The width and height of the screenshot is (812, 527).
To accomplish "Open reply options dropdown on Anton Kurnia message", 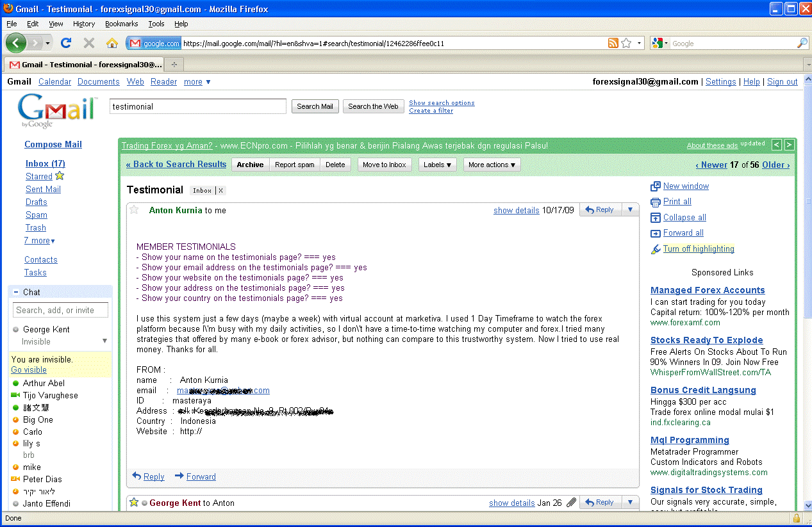I will click(630, 210).
